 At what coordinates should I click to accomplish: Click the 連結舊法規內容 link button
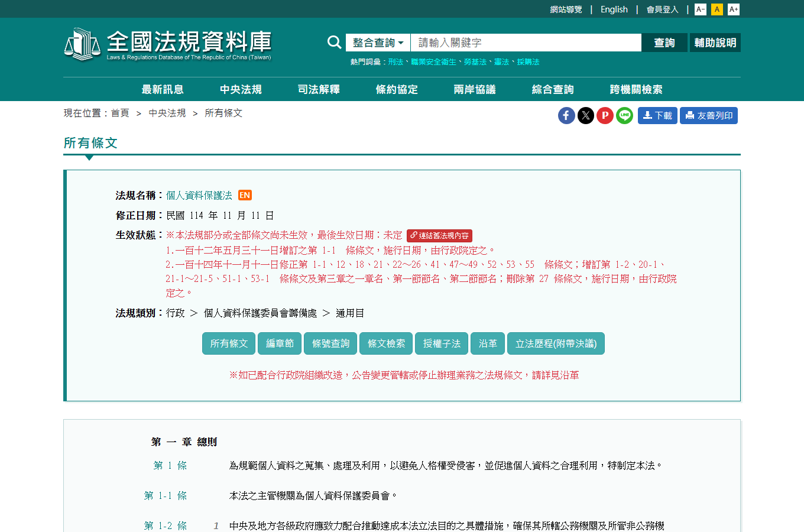point(439,235)
